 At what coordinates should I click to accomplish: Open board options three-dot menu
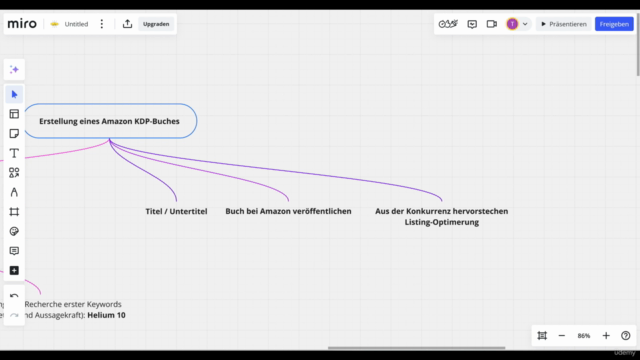[x=102, y=24]
